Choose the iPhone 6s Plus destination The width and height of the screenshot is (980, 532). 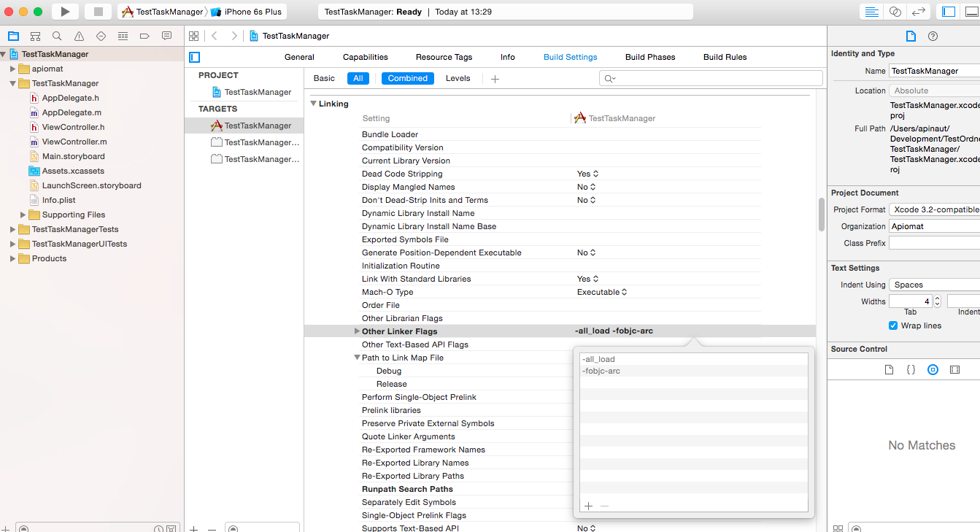pyautogui.click(x=248, y=12)
